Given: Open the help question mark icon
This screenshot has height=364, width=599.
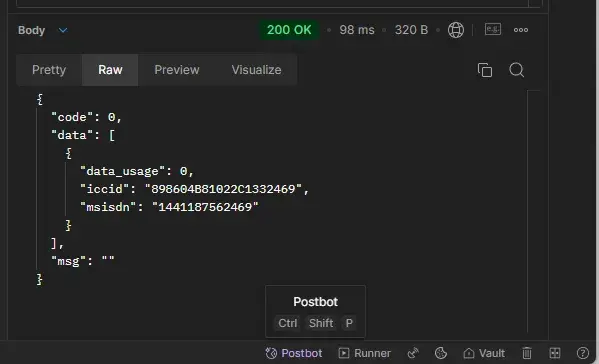Looking at the screenshot, I should (583, 353).
